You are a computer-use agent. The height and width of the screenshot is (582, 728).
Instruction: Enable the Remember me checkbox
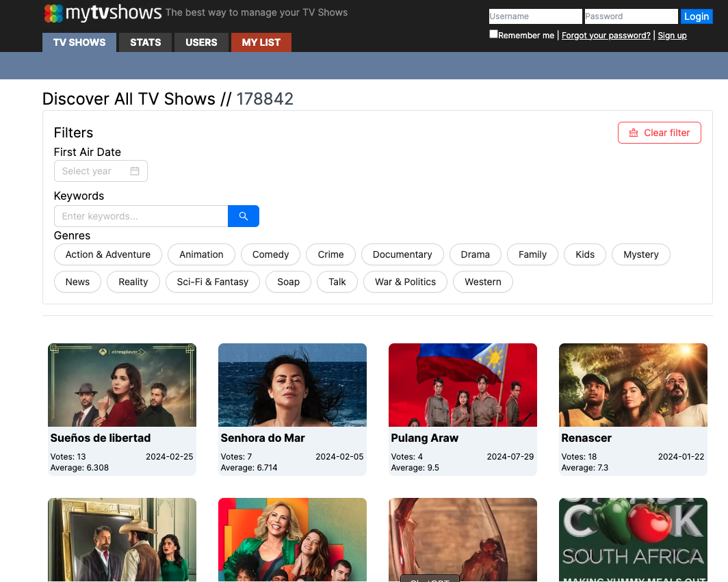493,34
